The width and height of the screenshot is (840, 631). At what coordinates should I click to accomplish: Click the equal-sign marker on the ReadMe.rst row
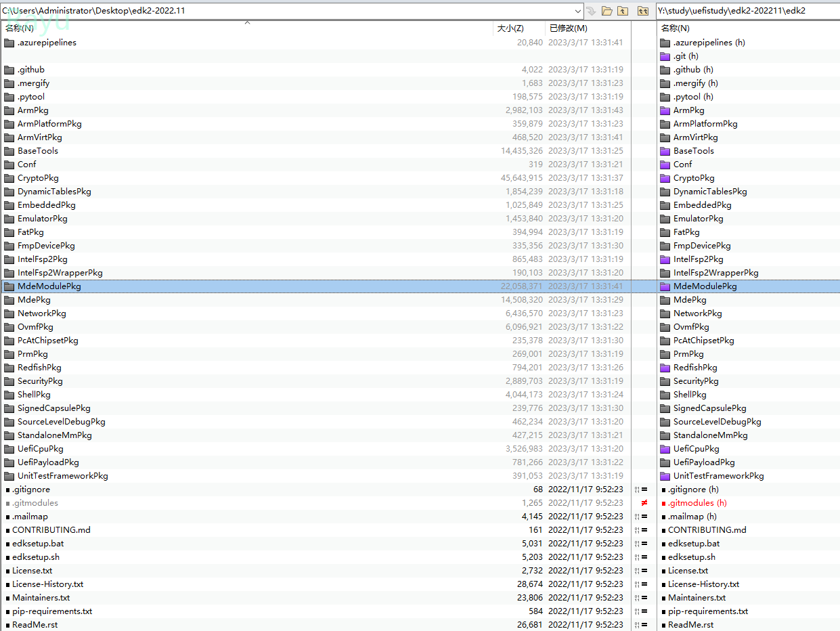tap(644, 625)
